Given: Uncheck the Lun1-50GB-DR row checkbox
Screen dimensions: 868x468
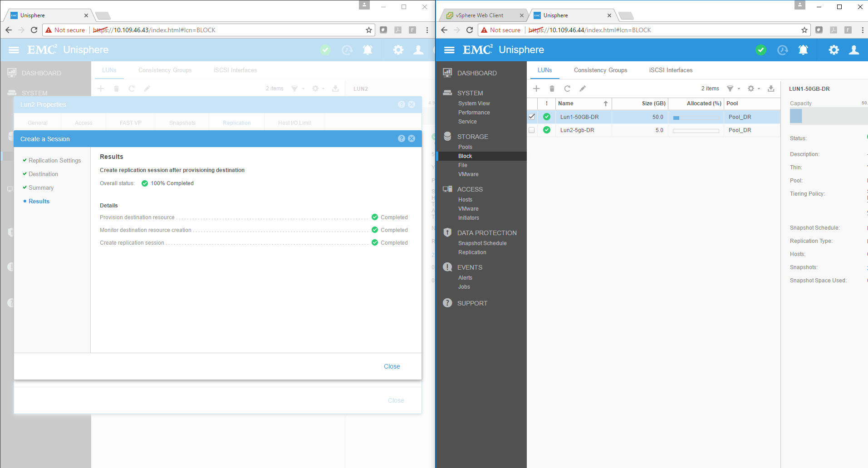Looking at the screenshot, I should [x=532, y=117].
